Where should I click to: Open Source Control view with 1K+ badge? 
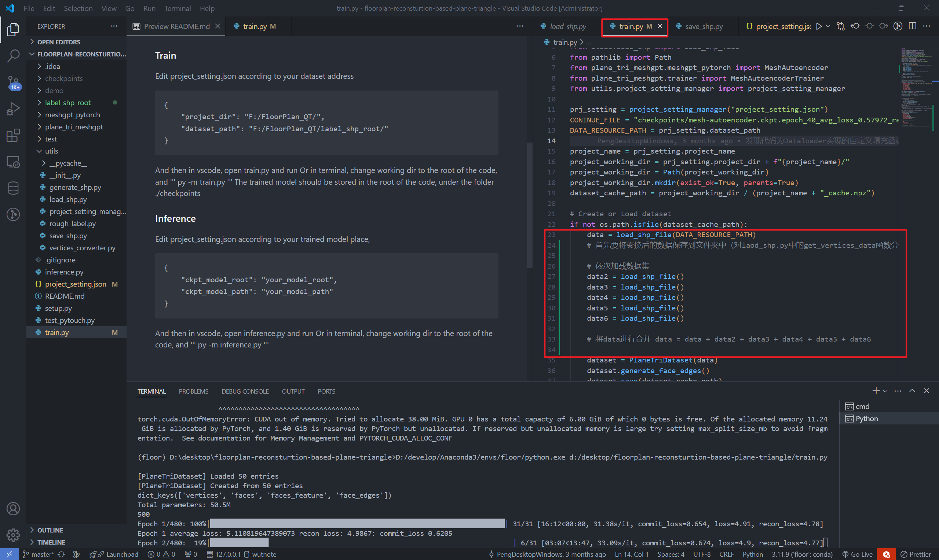pos(13,82)
